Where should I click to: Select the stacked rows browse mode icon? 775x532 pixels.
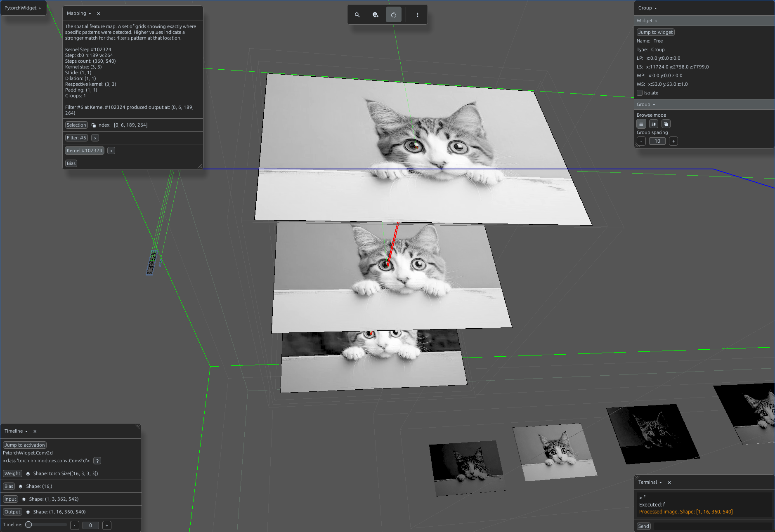point(641,124)
